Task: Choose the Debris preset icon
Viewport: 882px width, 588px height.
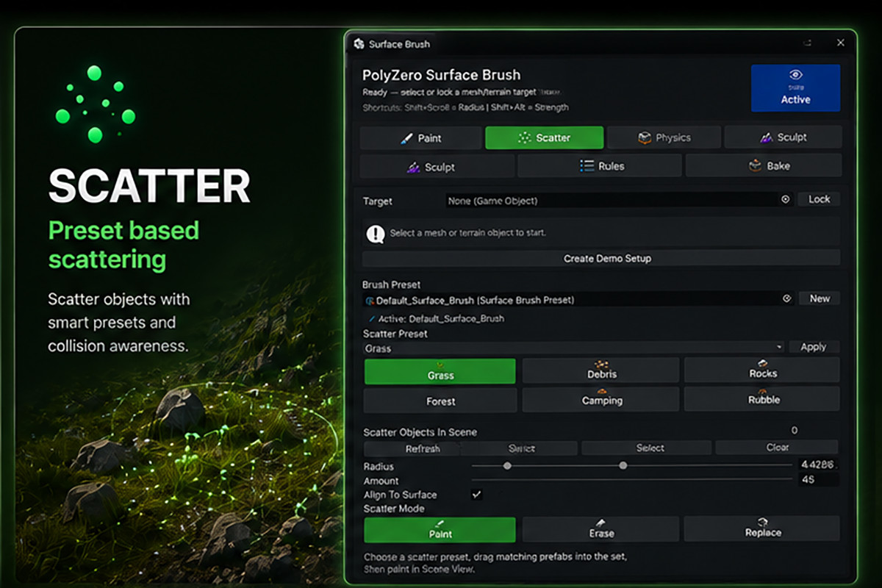Action: pyautogui.click(x=602, y=364)
